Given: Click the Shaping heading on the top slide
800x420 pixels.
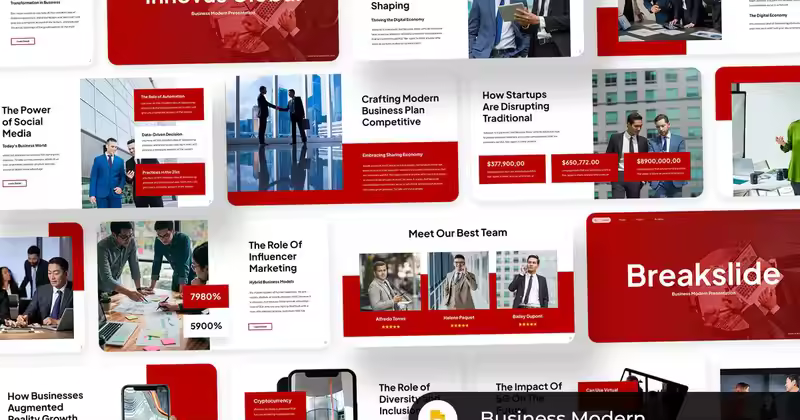Looking at the screenshot, I should pyautogui.click(x=390, y=6).
